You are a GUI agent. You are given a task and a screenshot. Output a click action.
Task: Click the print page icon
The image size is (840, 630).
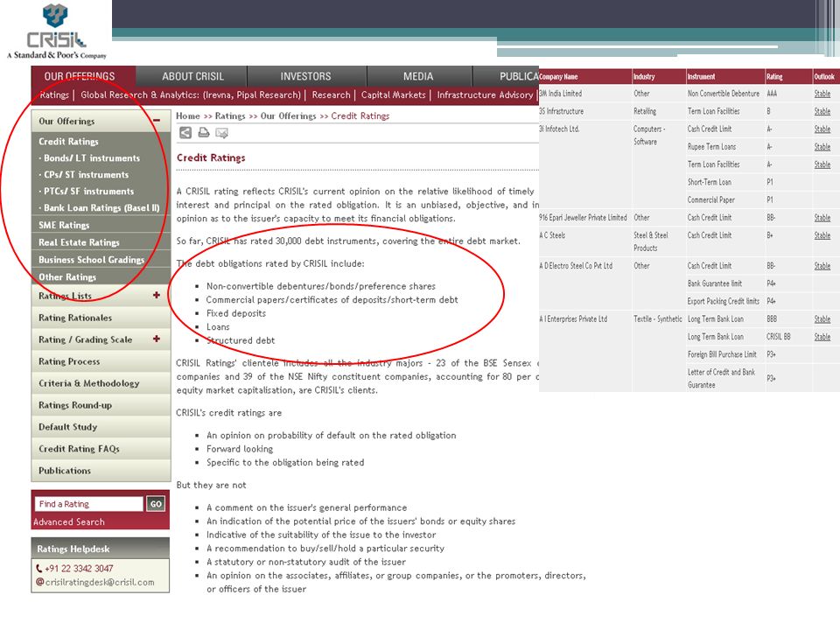(x=204, y=132)
